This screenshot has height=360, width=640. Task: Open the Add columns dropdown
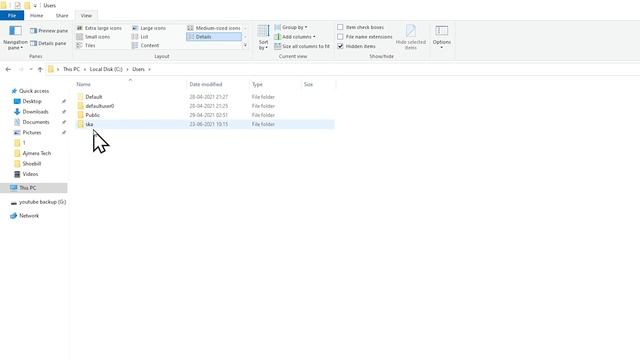295,37
